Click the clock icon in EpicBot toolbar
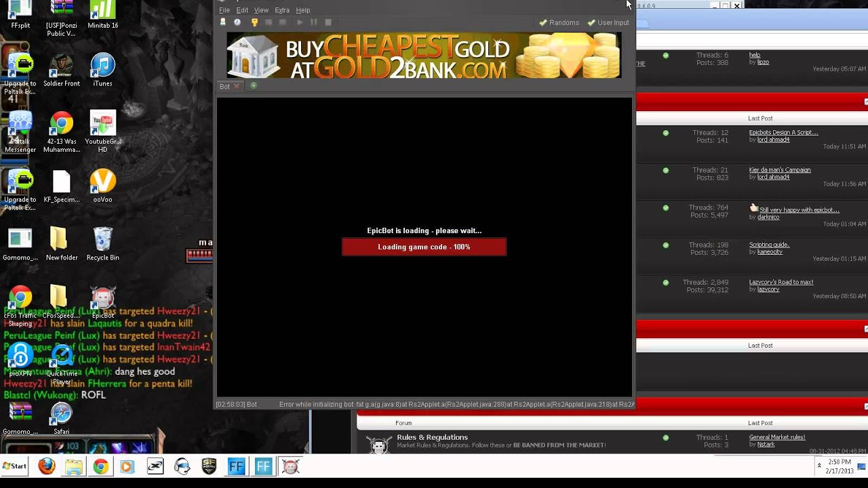This screenshot has height=488, width=868. point(237,22)
